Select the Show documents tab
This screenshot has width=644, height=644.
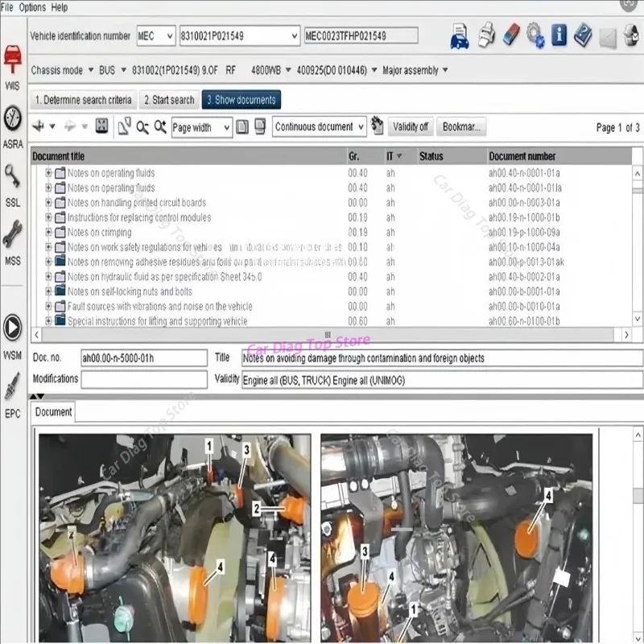[241, 100]
